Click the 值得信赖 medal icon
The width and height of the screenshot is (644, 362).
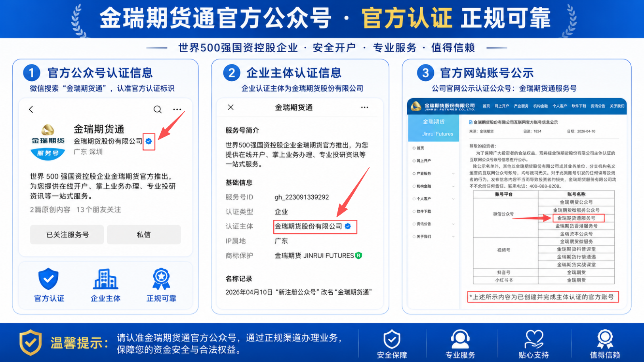[605, 339]
